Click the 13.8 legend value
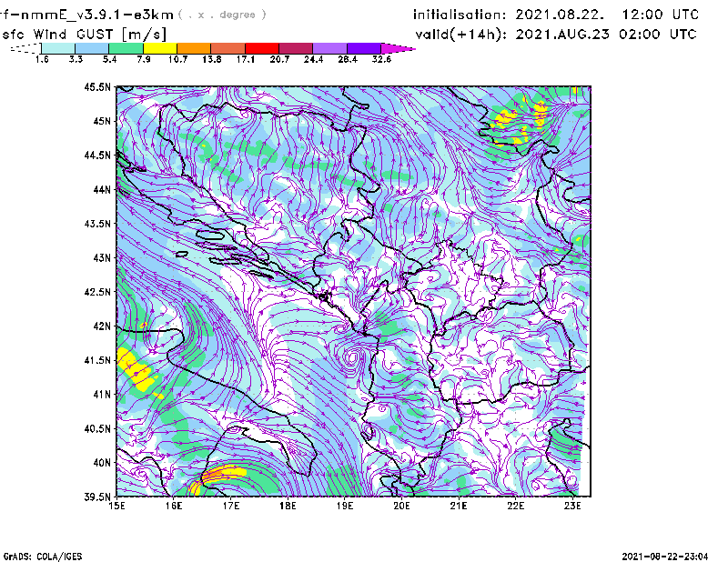The image size is (728, 562). click(x=211, y=59)
